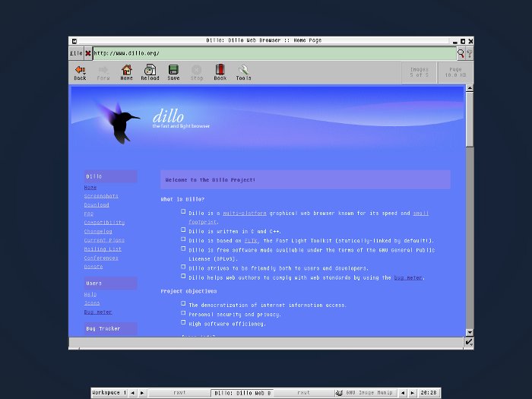Select the Dillo: Dillo Web B taskbar entry

[242, 393]
